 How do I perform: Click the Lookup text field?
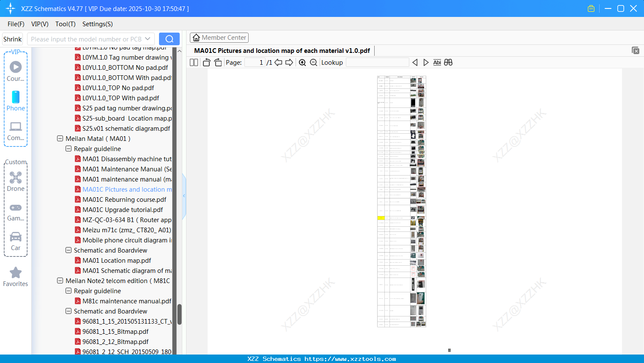coord(377,63)
